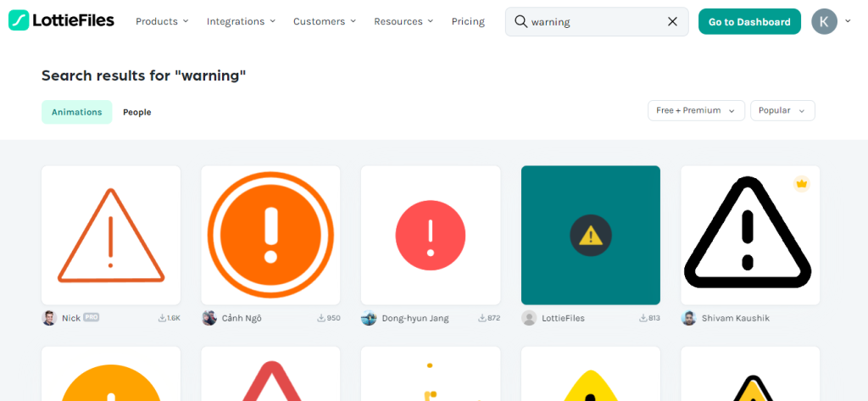Screen dimensions: 868x401
Task: Expand the Integrations menu
Action: [241, 21]
